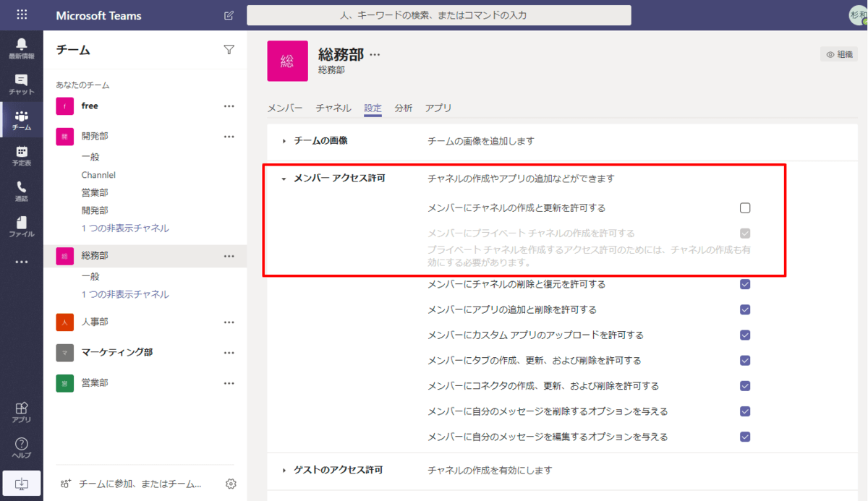Expand the ゲストのアクセス許可 section

284,471
